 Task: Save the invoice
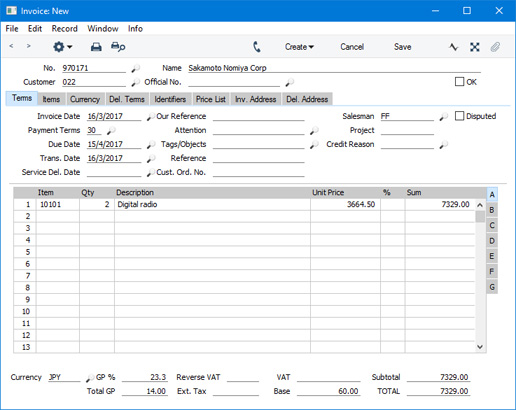tap(402, 47)
